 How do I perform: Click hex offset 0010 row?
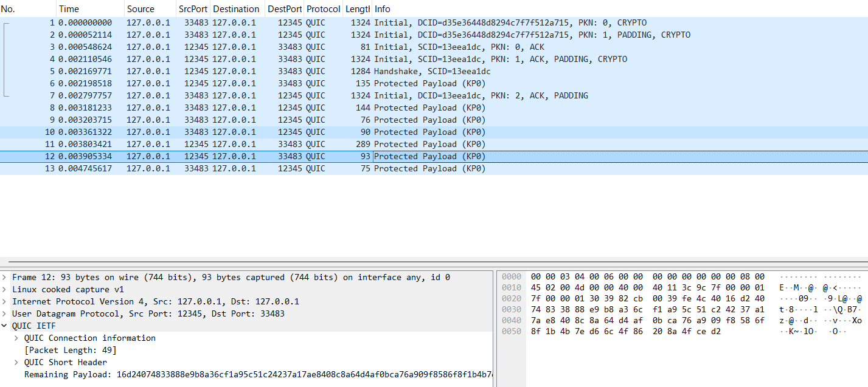(x=512, y=288)
